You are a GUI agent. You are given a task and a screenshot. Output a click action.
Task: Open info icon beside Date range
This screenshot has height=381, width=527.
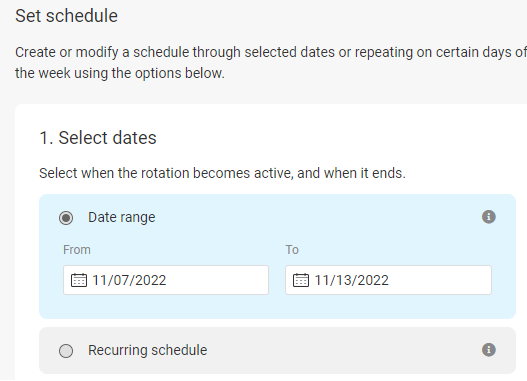point(489,217)
